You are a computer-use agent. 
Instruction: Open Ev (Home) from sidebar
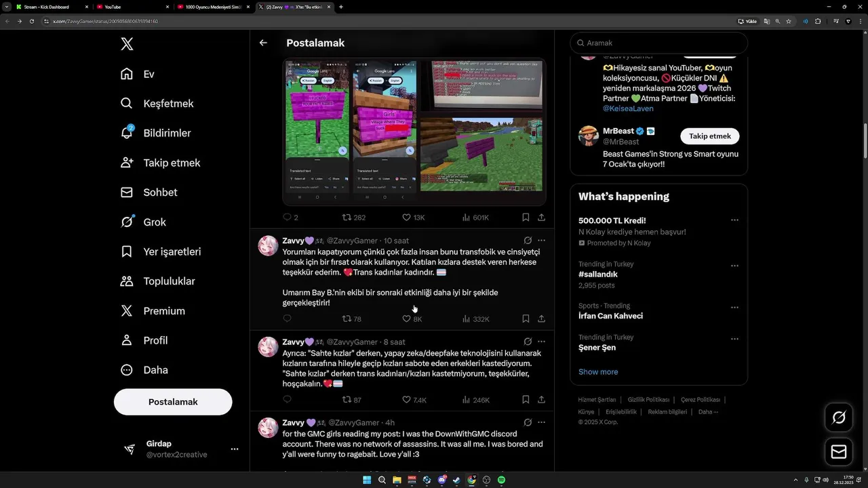[x=138, y=74]
